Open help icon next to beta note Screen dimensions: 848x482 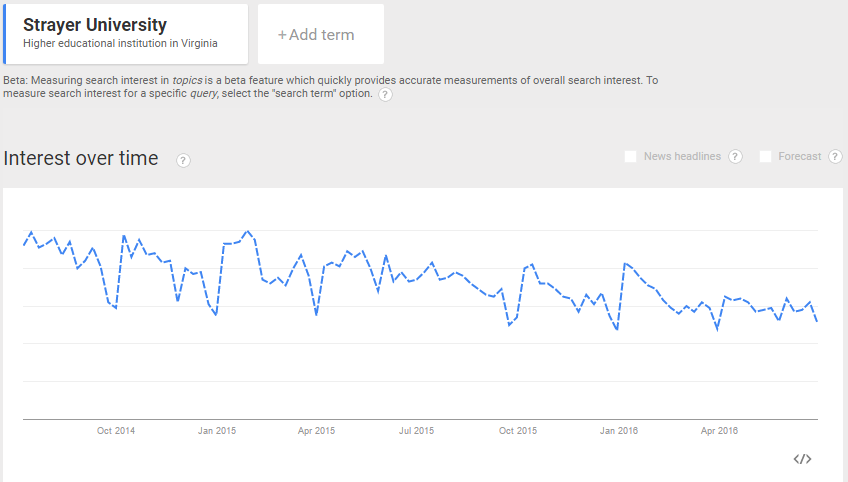385,95
